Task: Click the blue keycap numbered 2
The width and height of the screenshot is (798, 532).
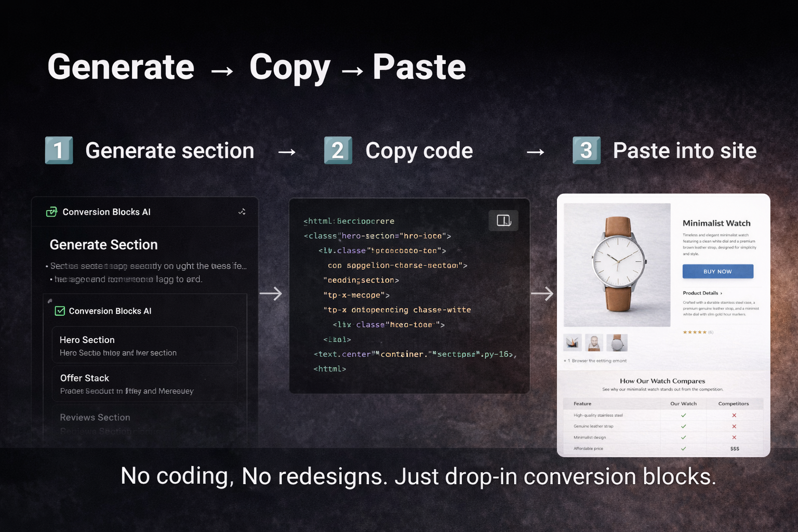Action: click(338, 150)
